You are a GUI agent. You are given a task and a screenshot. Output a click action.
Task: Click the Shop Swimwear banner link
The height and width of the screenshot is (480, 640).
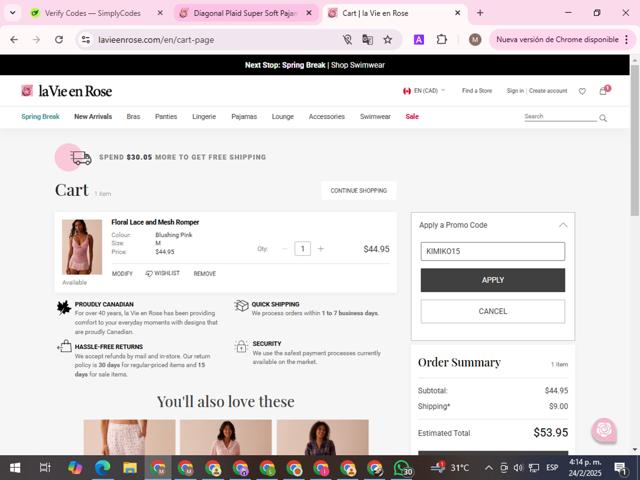(358, 65)
